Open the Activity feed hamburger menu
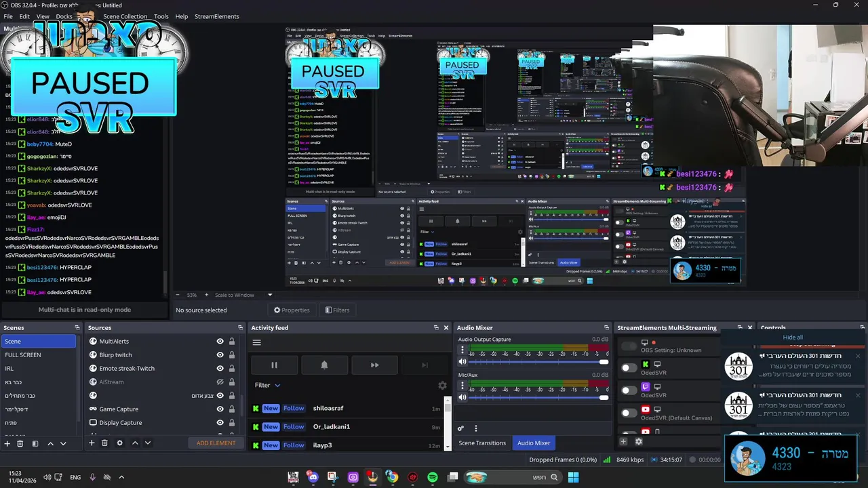 coord(256,343)
